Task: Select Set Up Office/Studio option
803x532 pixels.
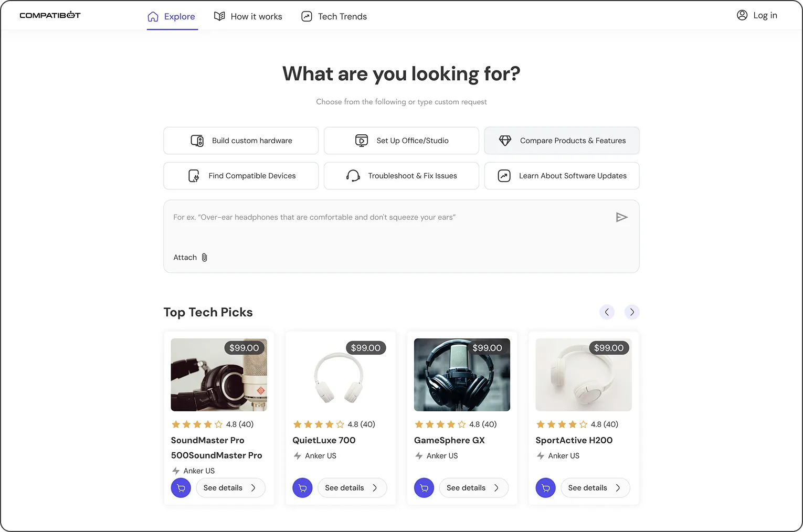Action: pos(401,141)
